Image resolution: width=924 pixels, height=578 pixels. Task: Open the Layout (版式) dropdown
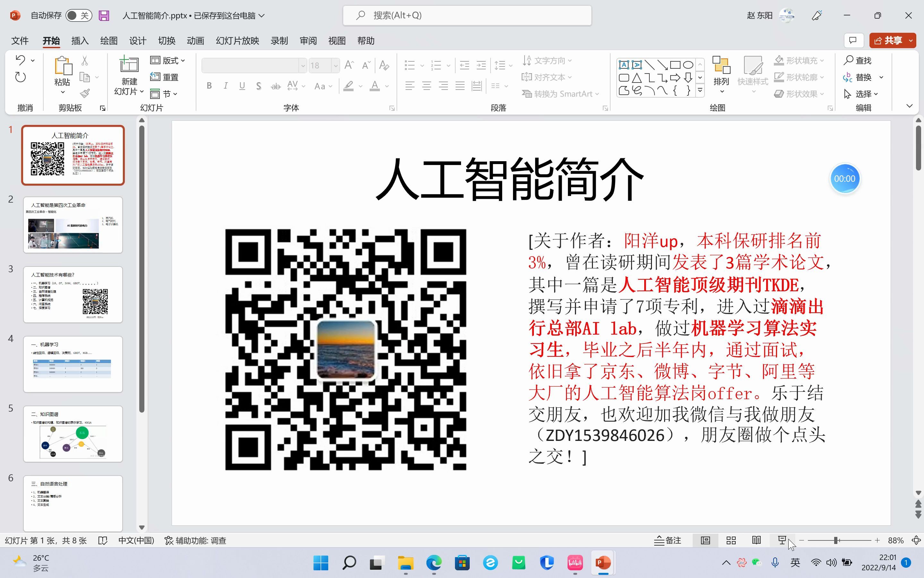coord(167,60)
